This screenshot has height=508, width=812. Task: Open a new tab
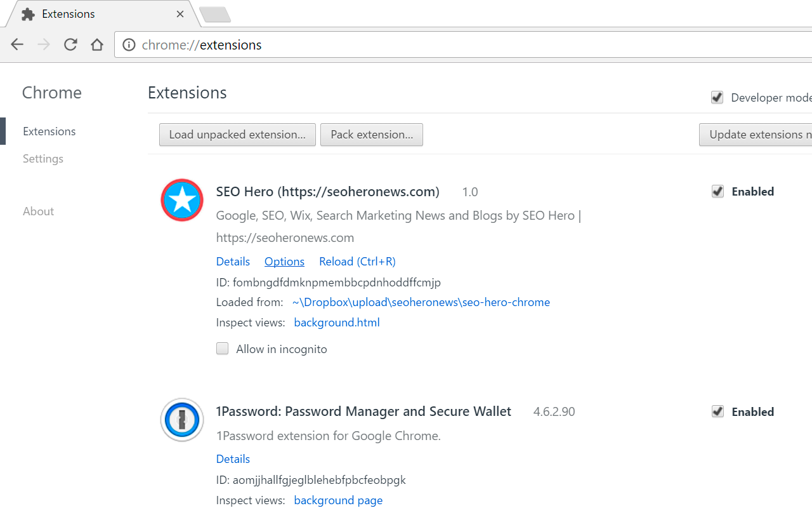point(214,14)
